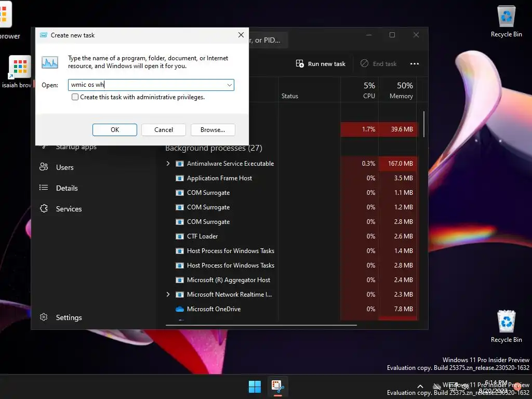Screen dimensions: 532x399
Task: Click the disabled End task button label
Action: (384, 64)
